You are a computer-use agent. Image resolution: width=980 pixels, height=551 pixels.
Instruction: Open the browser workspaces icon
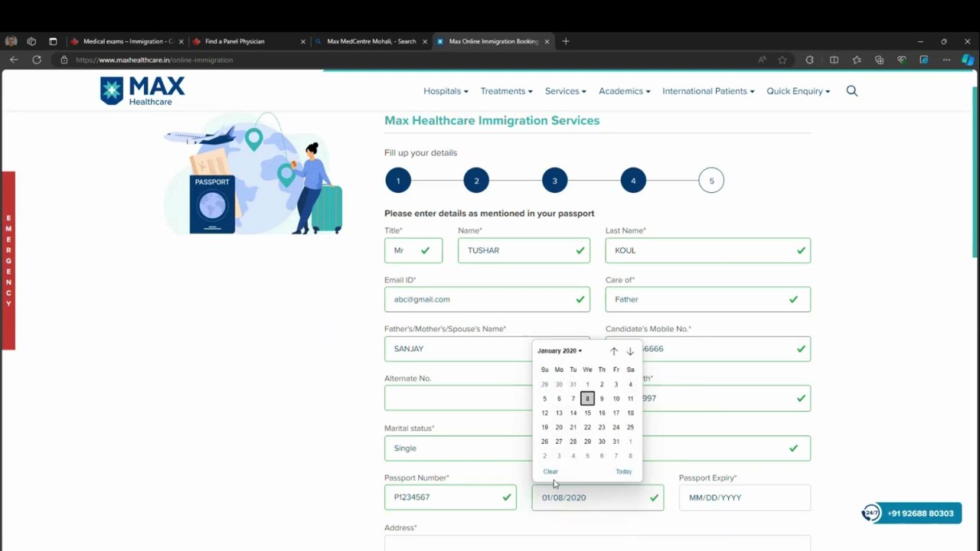point(31,41)
